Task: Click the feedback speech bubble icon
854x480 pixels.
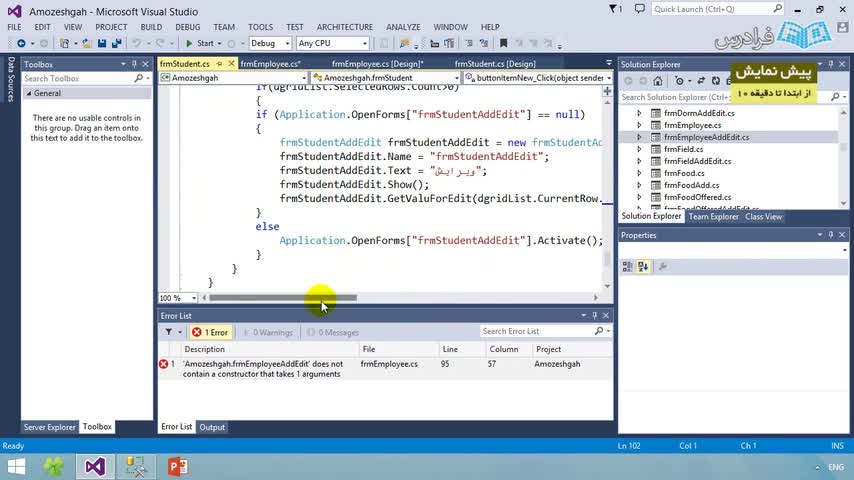Action: click(x=639, y=9)
